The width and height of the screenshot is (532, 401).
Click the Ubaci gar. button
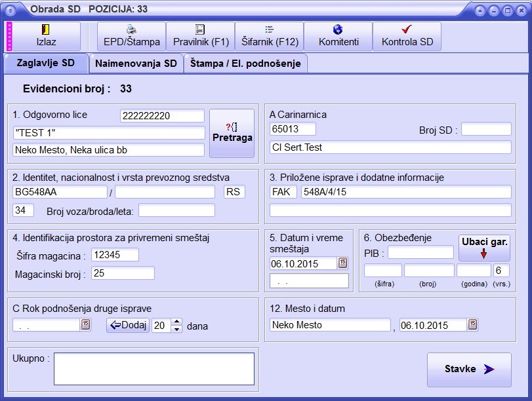point(485,248)
